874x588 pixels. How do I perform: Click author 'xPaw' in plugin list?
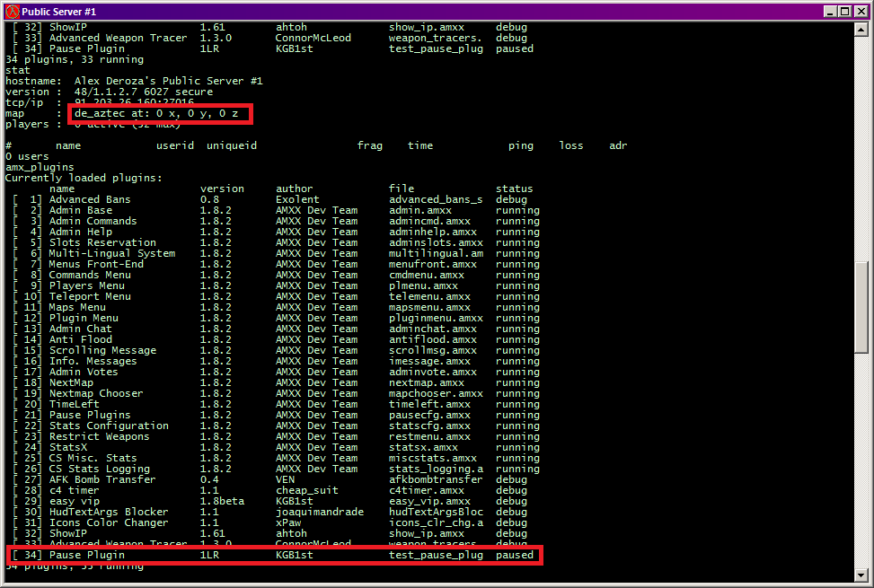coord(288,522)
